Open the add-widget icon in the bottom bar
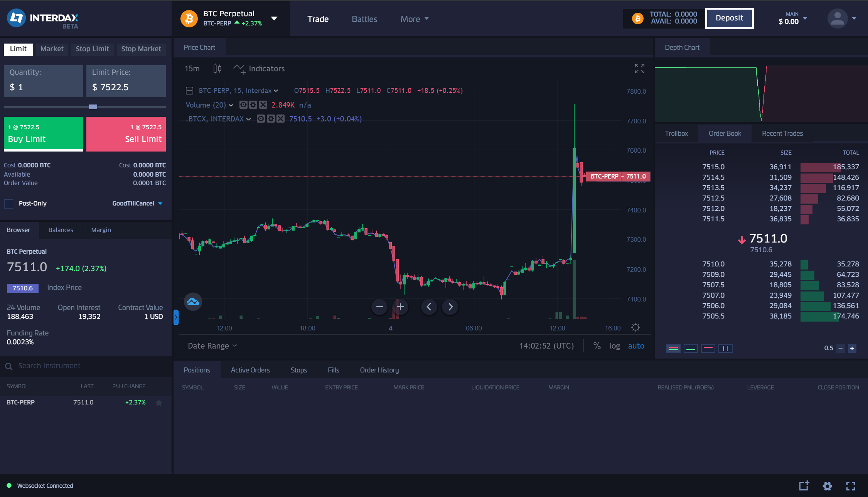This screenshot has height=497, width=868. 804,486
